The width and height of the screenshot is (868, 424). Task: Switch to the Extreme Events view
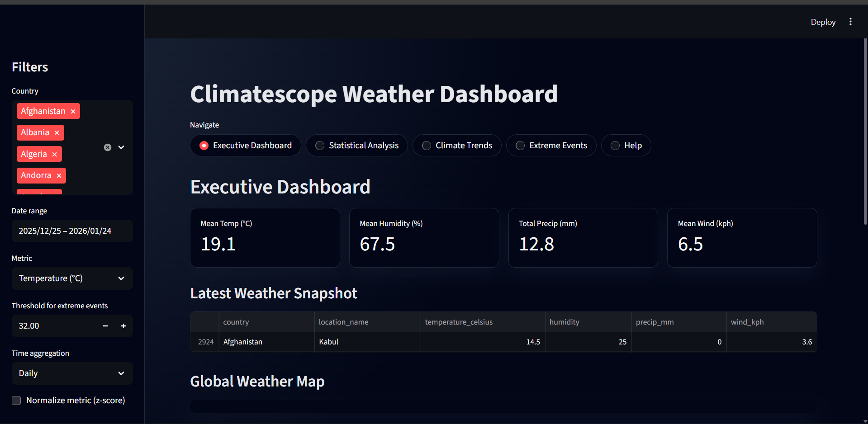tap(520, 145)
